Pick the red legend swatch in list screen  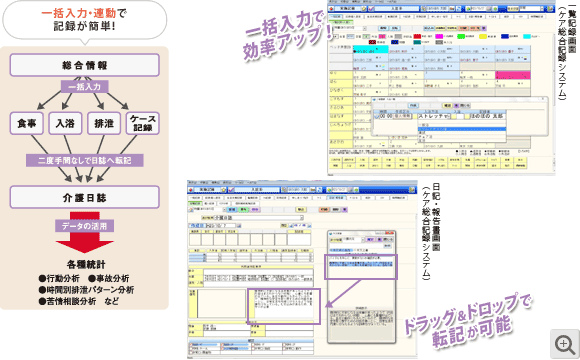417,36
